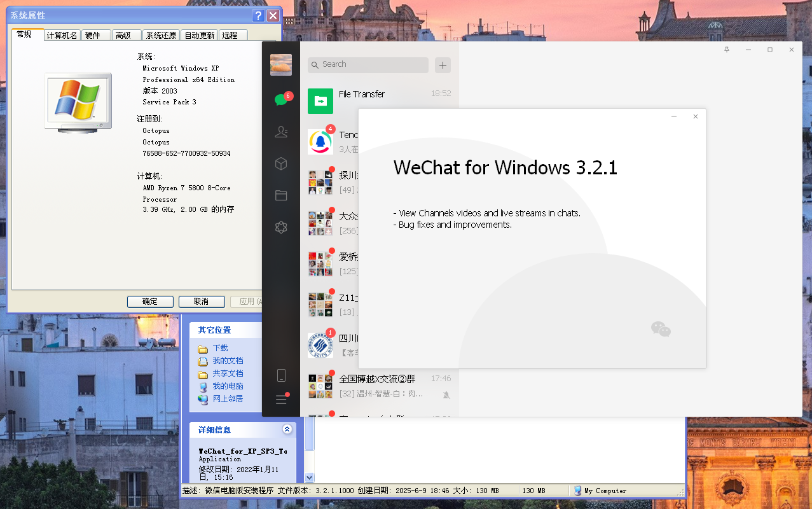The width and height of the screenshot is (812, 509).
Task: Open the Contacts icon in WeChat sidebar
Action: [281, 132]
